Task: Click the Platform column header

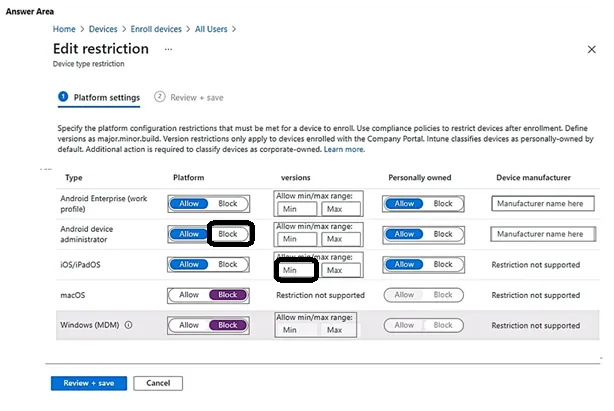Action: point(189,178)
